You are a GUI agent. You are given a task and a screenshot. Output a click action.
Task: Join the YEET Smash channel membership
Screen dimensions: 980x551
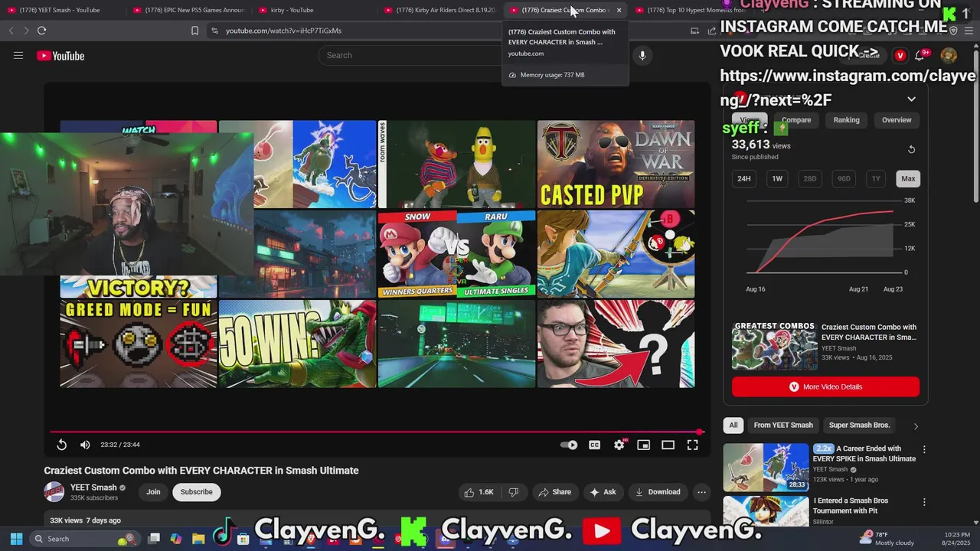click(x=153, y=492)
